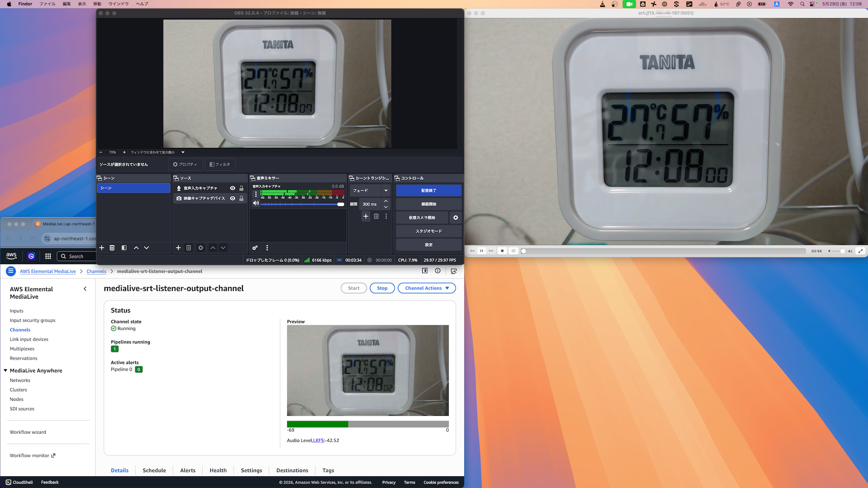Add a scene transition in OBS
This screenshot has width=868, height=488.
point(366,216)
